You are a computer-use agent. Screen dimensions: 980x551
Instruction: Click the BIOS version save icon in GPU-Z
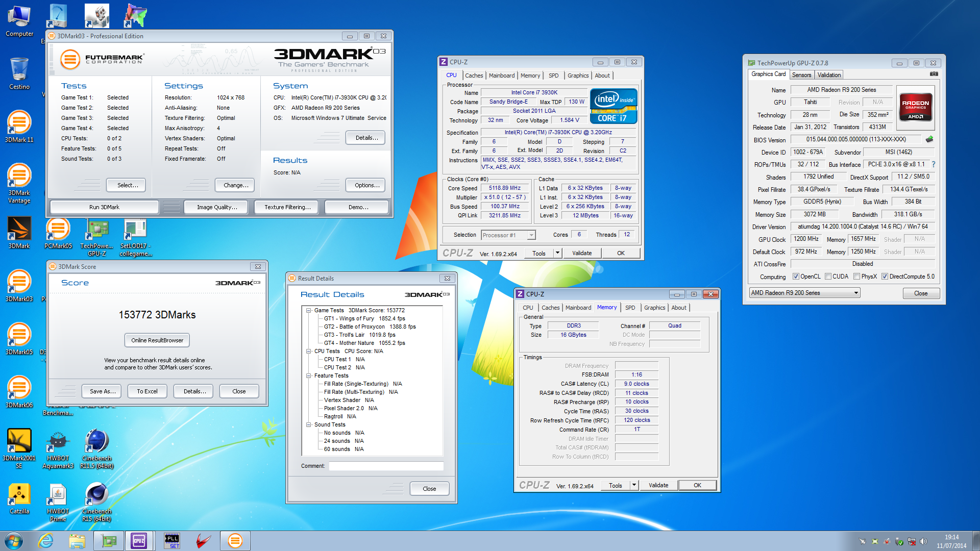click(929, 139)
